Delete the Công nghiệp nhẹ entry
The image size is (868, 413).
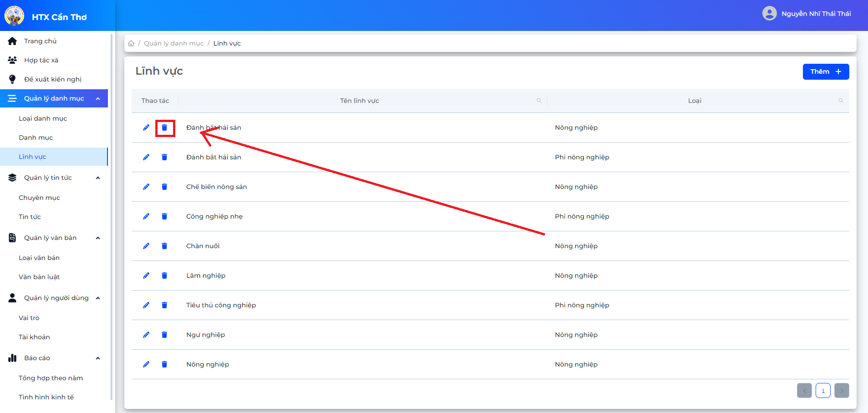pyautogui.click(x=164, y=216)
